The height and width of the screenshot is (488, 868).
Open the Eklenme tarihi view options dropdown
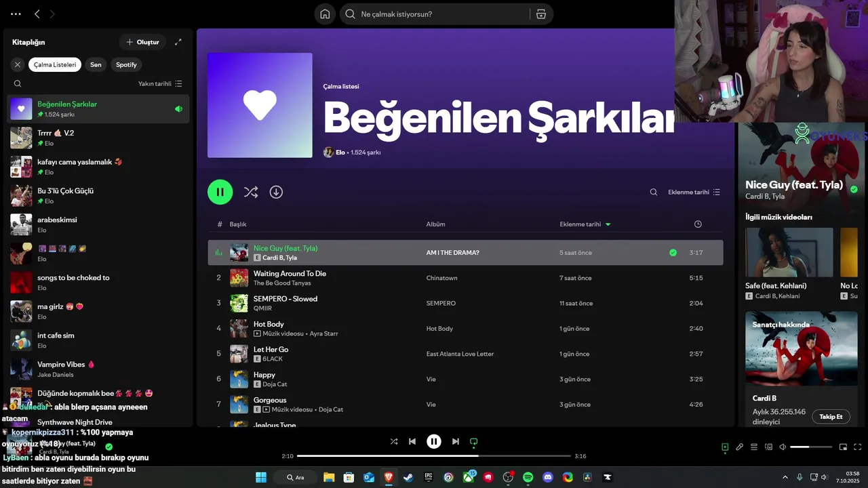(694, 192)
